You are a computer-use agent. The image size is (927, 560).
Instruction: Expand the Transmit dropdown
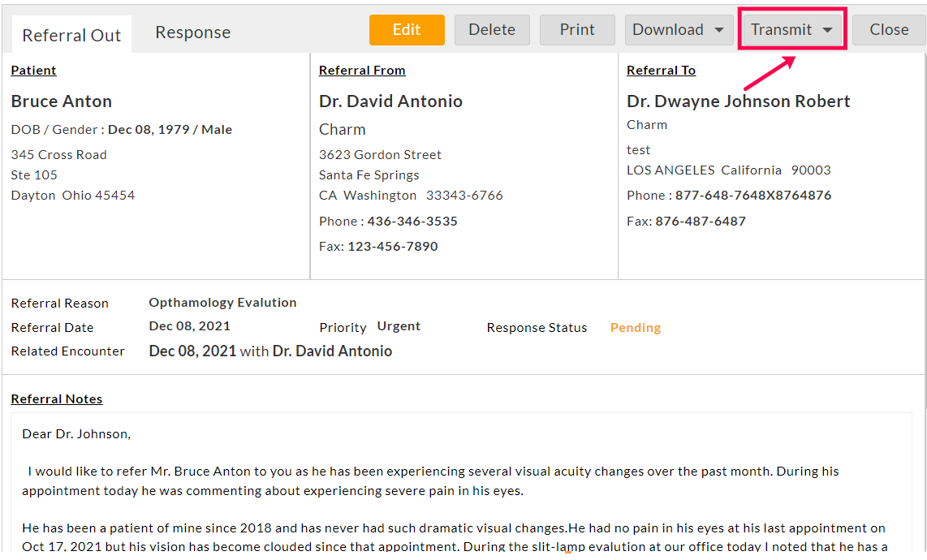[791, 30]
